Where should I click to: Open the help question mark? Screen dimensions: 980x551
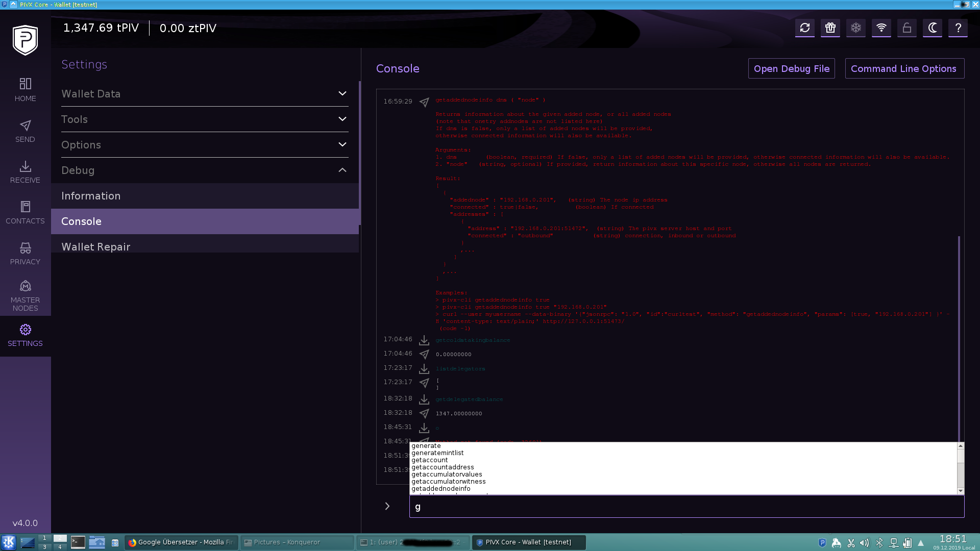coord(958,28)
